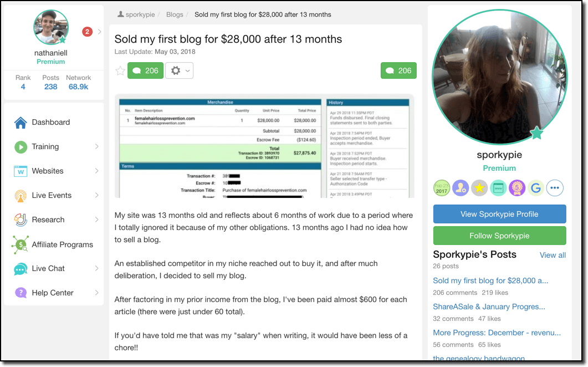The width and height of the screenshot is (588, 367).
Task: Click Follow Sporkypie button
Action: point(499,236)
